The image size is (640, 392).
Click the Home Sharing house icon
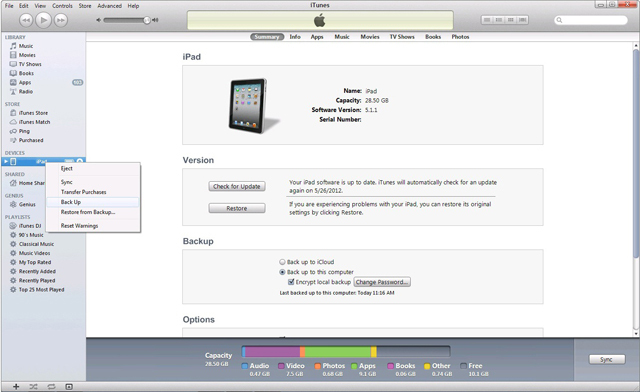point(13,183)
